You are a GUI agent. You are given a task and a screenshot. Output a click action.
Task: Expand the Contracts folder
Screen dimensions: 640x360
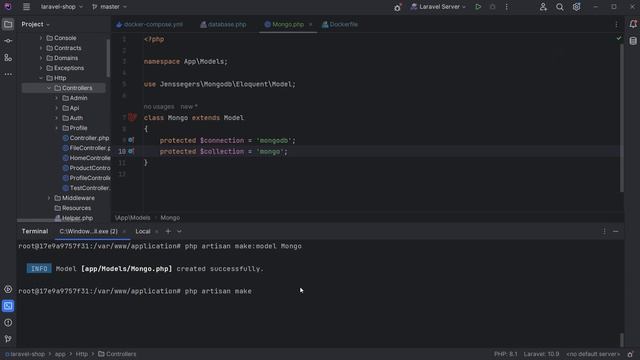click(x=41, y=48)
